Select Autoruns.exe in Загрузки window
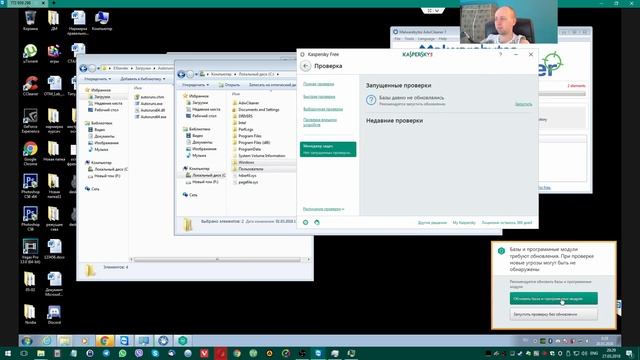The width and height of the screenshot is (640, 360). coord(151,104)
